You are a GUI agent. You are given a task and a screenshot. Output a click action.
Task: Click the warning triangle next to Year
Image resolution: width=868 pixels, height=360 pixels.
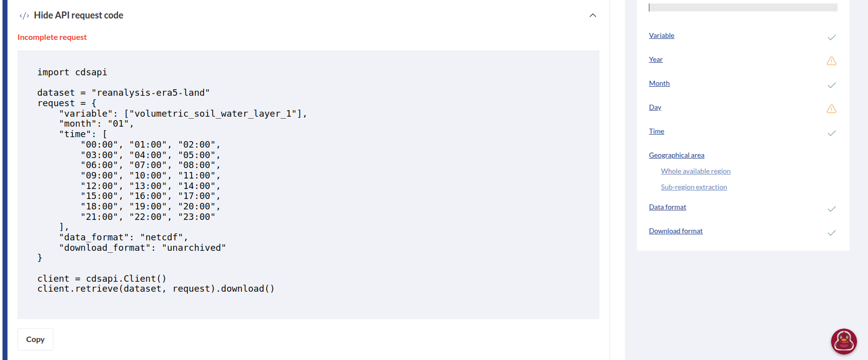coord(832,61)
